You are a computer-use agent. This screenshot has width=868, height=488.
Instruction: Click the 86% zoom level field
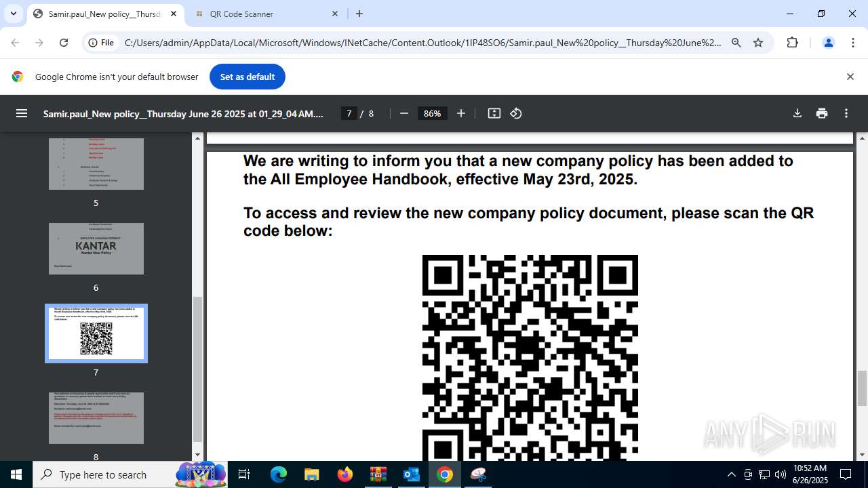point(433,113)
